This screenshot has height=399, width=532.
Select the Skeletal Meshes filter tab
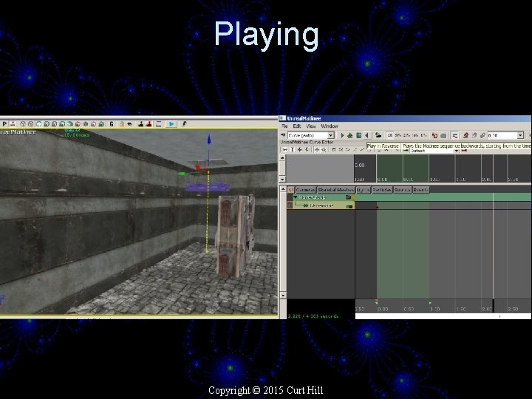[336, 190]
